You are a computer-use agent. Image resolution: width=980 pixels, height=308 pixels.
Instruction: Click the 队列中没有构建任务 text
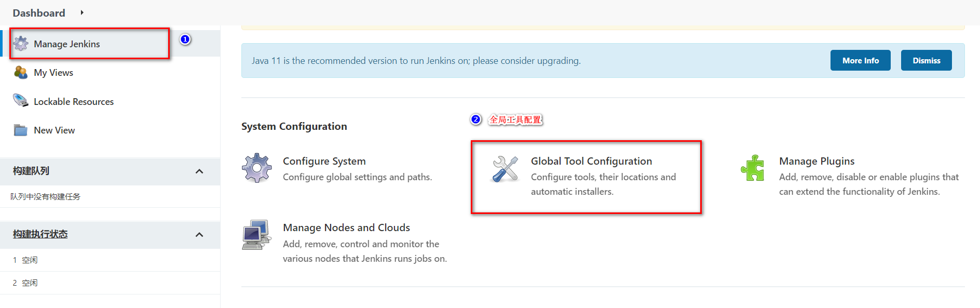point(46,196)
